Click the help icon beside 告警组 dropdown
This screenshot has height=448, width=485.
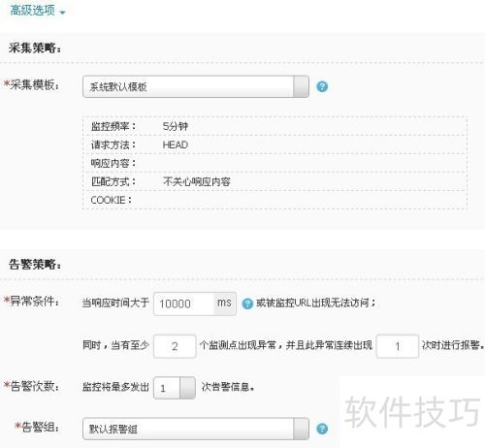coord(322,429)
